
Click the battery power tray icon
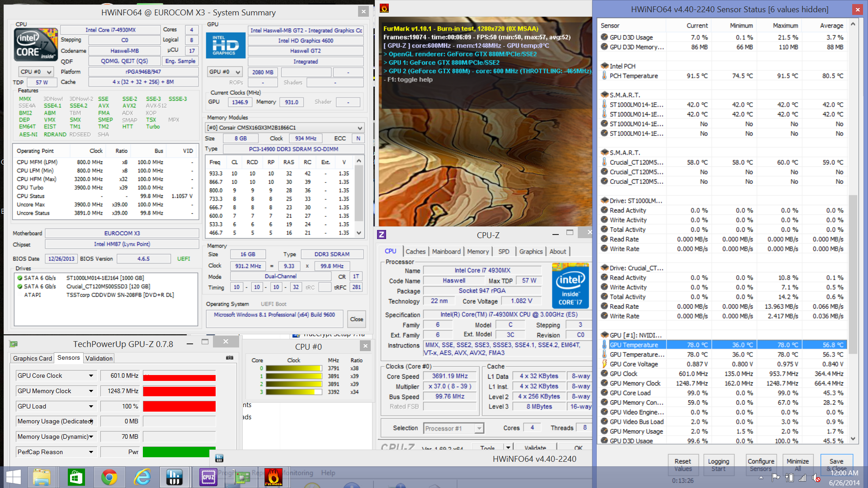(x=789, y=478)
